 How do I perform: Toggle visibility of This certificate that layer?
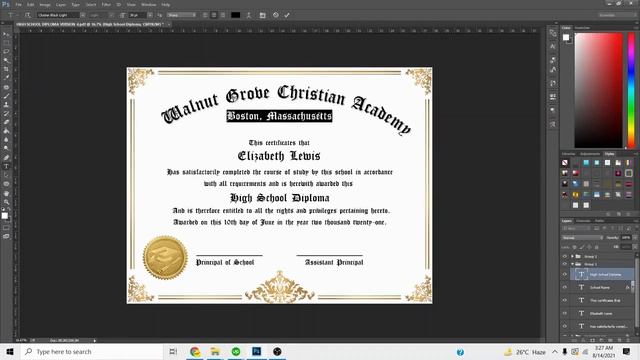pyautogui.click(x=565, y=300)
